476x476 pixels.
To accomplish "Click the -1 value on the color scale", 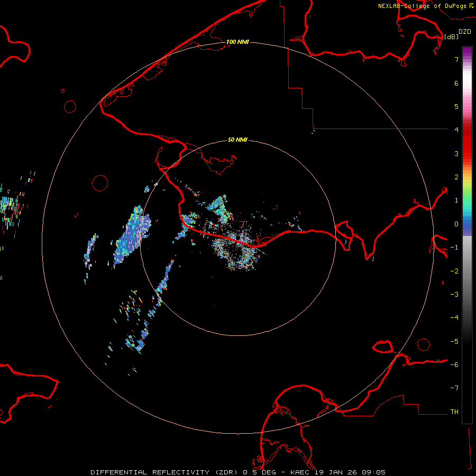I will coord(454,248).
